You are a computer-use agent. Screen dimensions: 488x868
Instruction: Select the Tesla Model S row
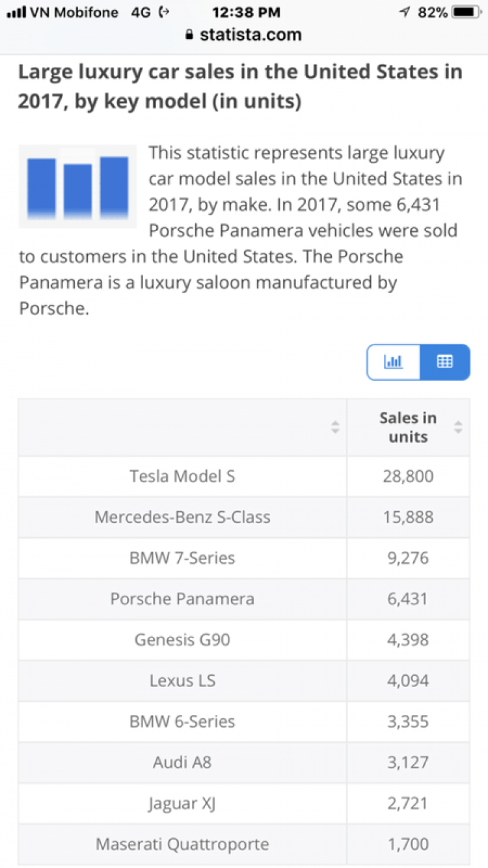pos(182,476)
